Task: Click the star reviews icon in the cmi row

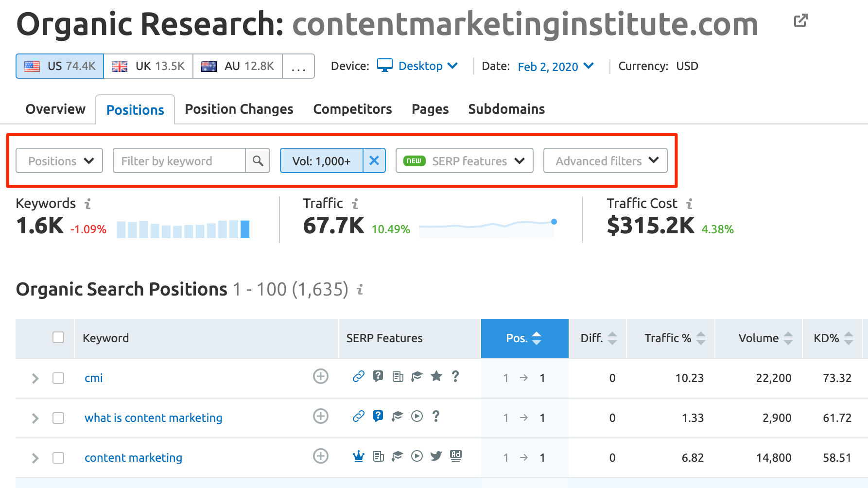Action: coord(436,376)
